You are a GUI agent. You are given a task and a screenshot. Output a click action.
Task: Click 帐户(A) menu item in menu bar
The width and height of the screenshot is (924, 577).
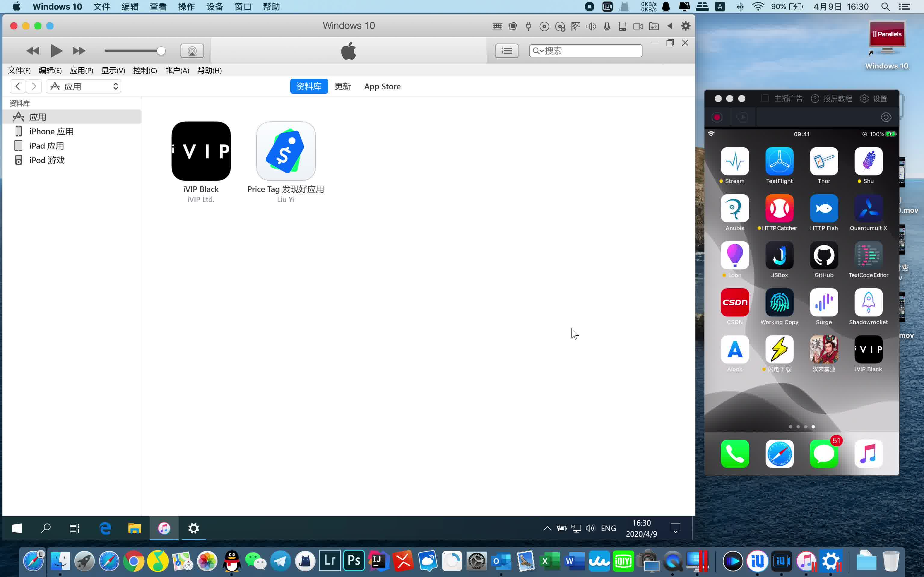click(176, 70)
